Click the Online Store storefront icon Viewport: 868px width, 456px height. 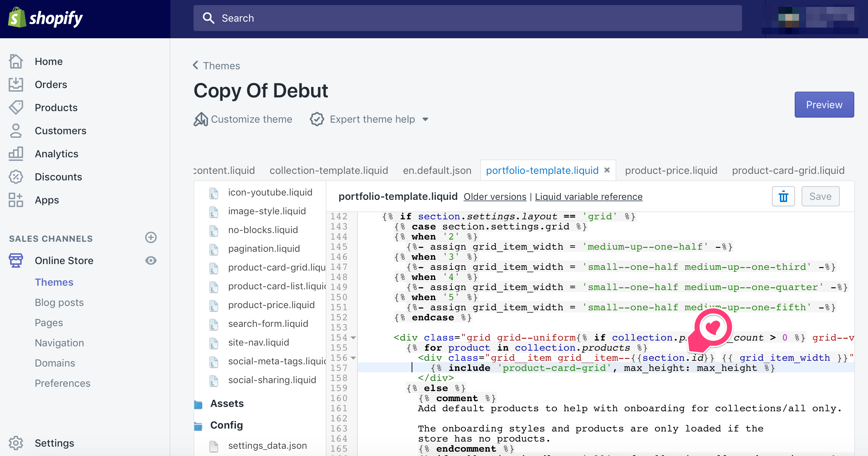[x=16, y=261]
